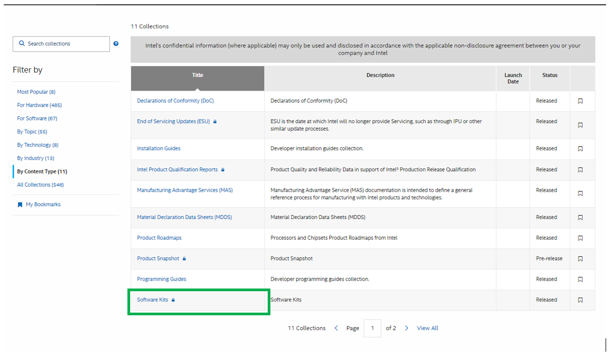Open Product Roadmaps collection
Viewport: 612px width, 364px height.
click(159, 238)
